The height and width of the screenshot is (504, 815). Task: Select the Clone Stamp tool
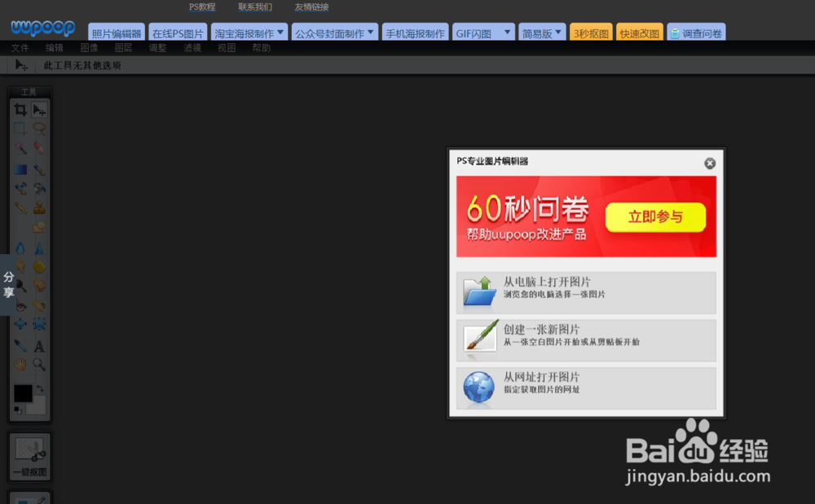point(39,208)
